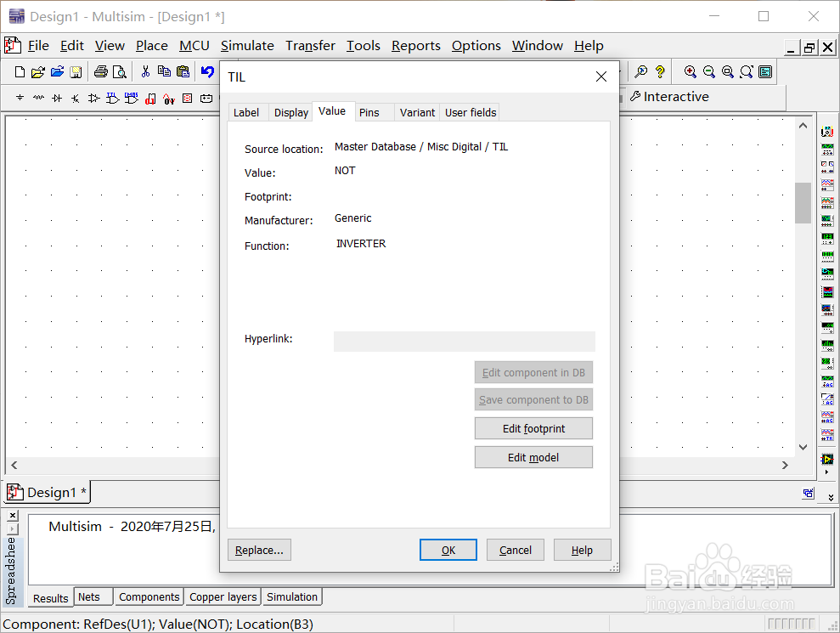Open the yellow question mark help
The image size is (840, 633).
(x=660, y=72)
